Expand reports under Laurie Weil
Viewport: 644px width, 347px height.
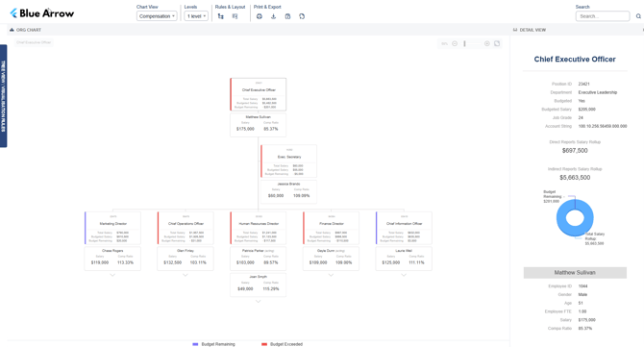pyautogui.click(x=404, y=275)
